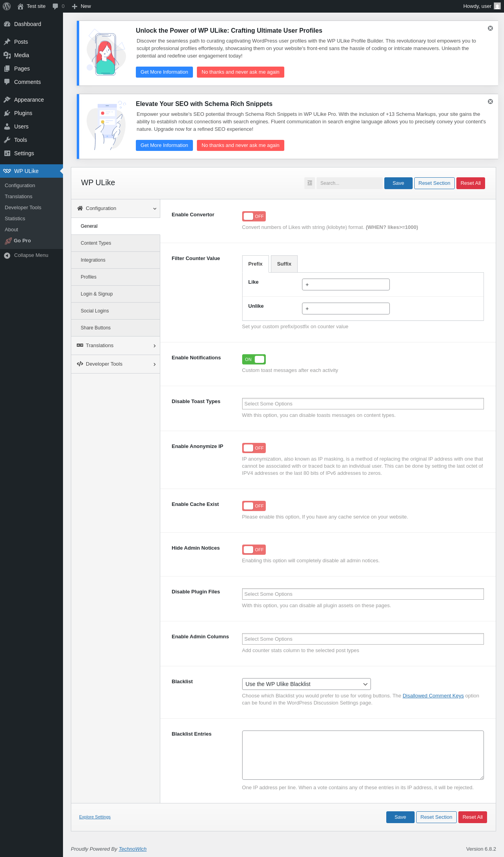The image size is (504, 857).
Task: Focus the Search settings field
Action: pos(349,183)
